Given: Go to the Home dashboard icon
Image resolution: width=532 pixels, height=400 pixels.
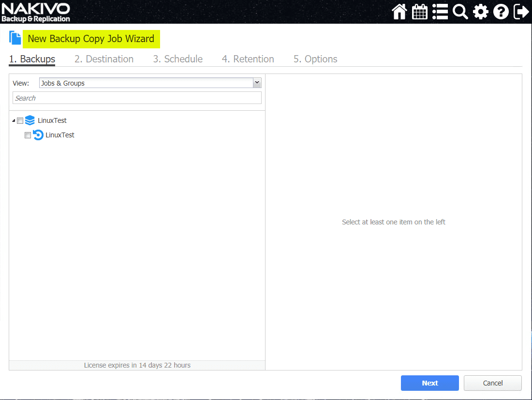Looking at the screenshot, I should (x=399, y=12).
